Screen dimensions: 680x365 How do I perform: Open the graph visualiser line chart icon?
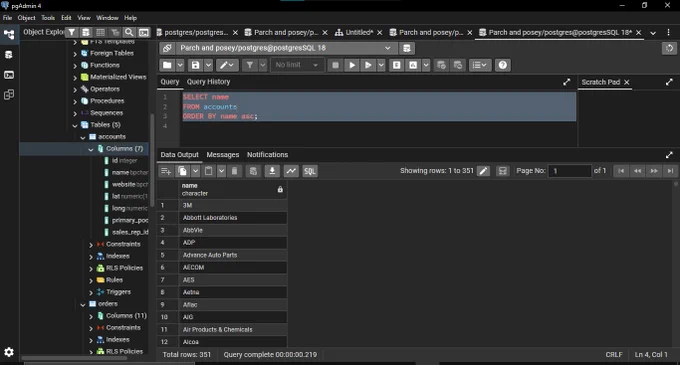tap(291, 171)
